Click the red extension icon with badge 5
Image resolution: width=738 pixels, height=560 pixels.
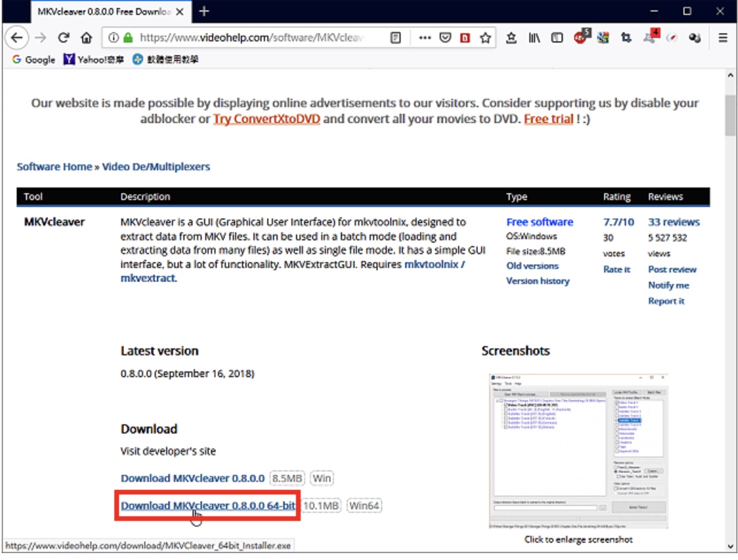pos(581,37)
